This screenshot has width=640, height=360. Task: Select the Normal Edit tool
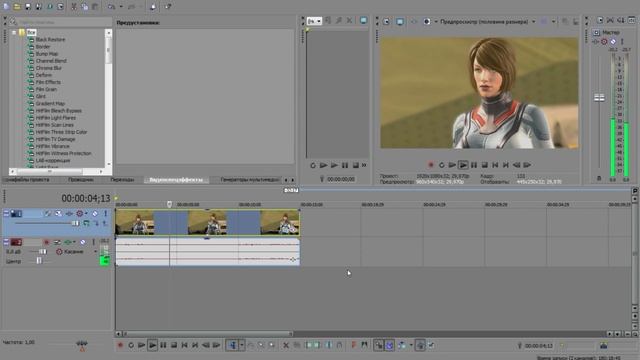(232, 345)
